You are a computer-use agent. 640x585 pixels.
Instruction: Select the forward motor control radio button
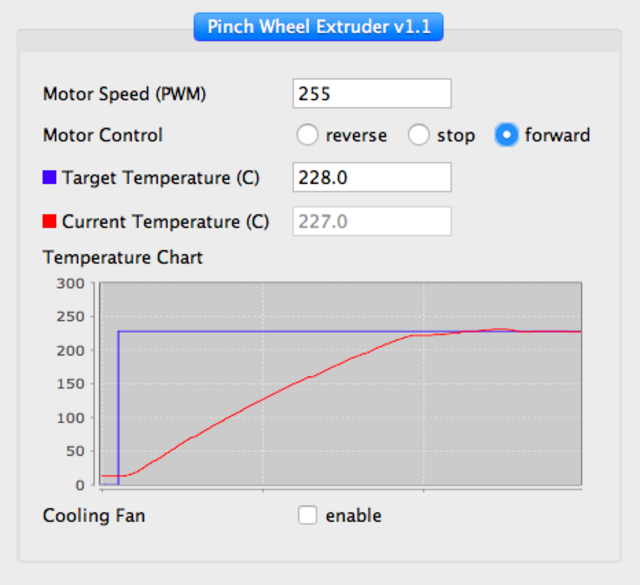point(506,135)
